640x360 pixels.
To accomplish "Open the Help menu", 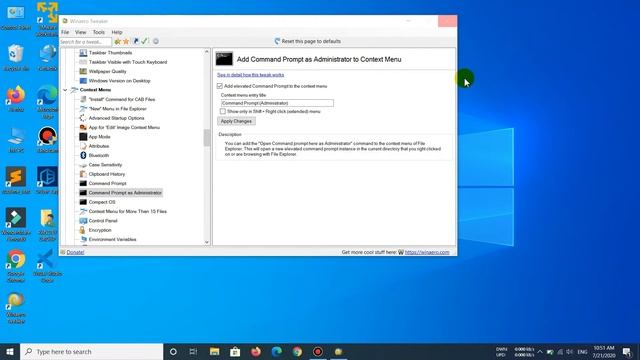I will point(117,32).
